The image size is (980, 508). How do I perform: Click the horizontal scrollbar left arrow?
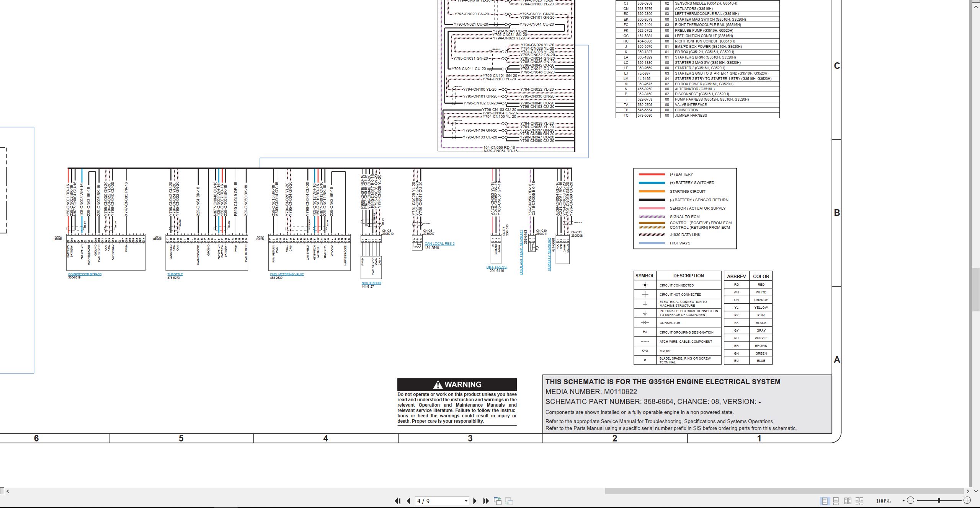8,491
